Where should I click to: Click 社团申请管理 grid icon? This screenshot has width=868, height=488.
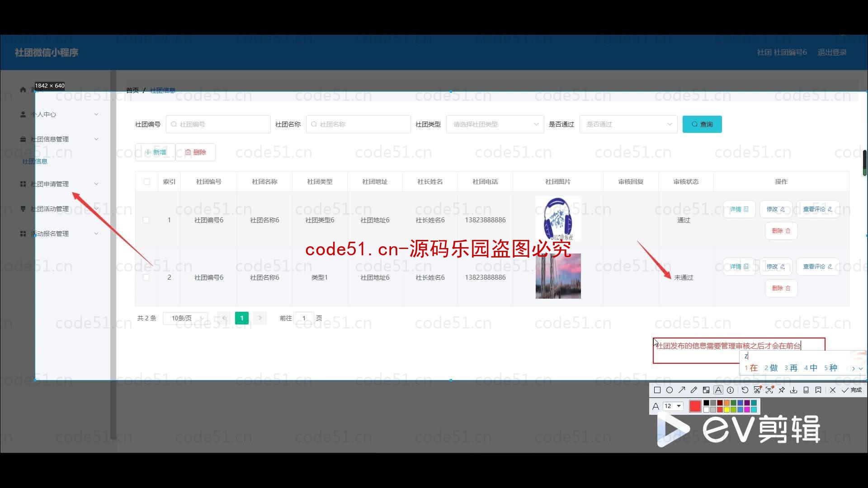(x=23, y=184)
